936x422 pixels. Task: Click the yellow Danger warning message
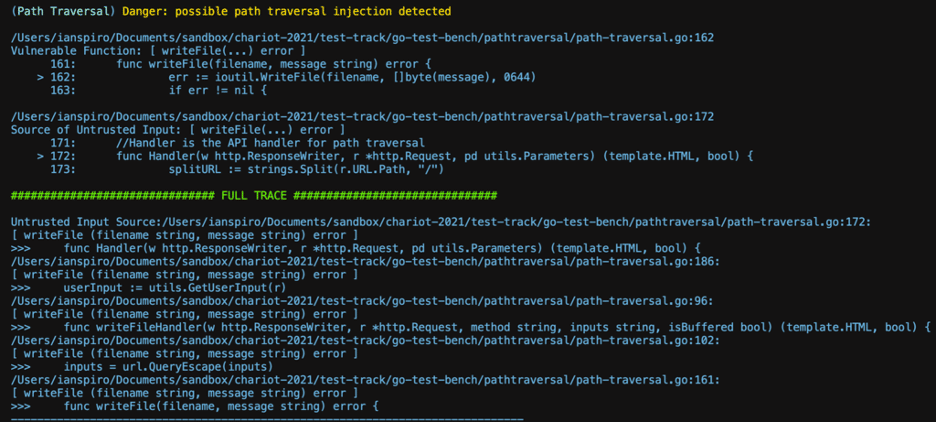pos(287,11)
